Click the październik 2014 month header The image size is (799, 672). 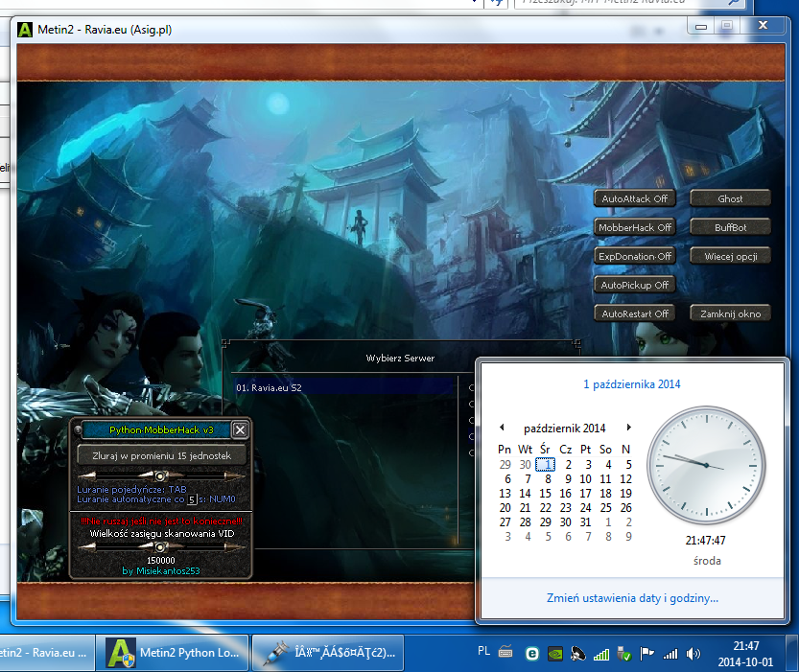(565, 429)
